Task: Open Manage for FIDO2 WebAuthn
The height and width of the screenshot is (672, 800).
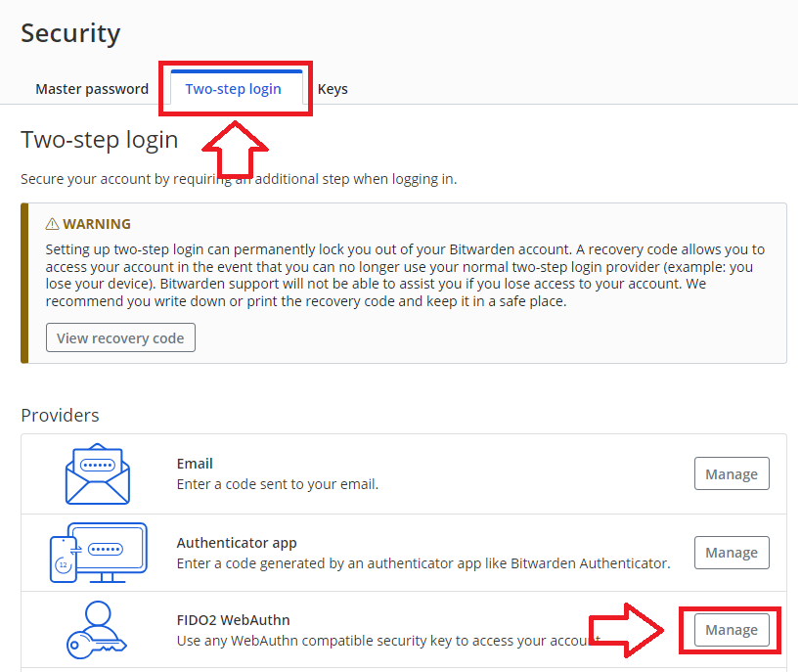Action: (x=732, y=630)
